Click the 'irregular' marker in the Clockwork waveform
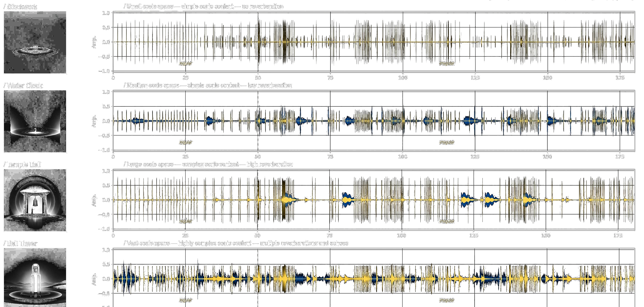Image resolution: width=644 pixels, height=307 pixels. point(447,63)
